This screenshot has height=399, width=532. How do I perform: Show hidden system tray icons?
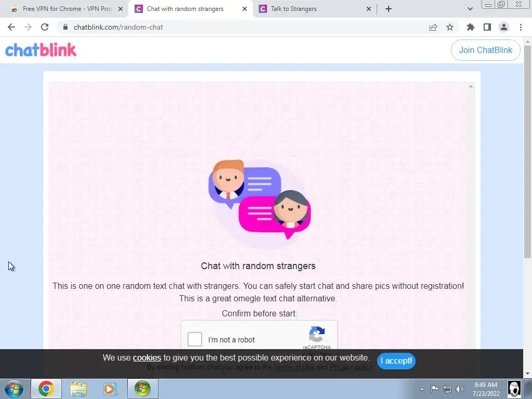pos(422,389)
